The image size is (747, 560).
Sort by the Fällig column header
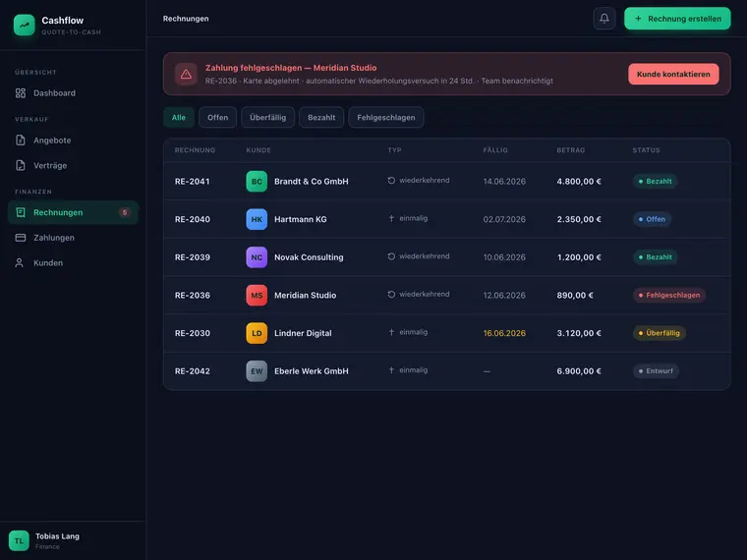495,150
